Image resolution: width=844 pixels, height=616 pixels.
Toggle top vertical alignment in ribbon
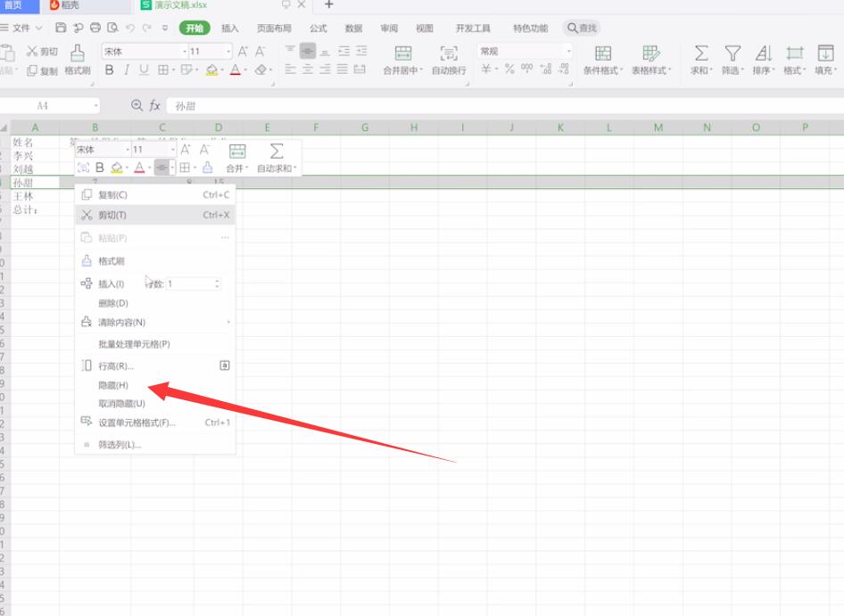(x=290, y=50)
